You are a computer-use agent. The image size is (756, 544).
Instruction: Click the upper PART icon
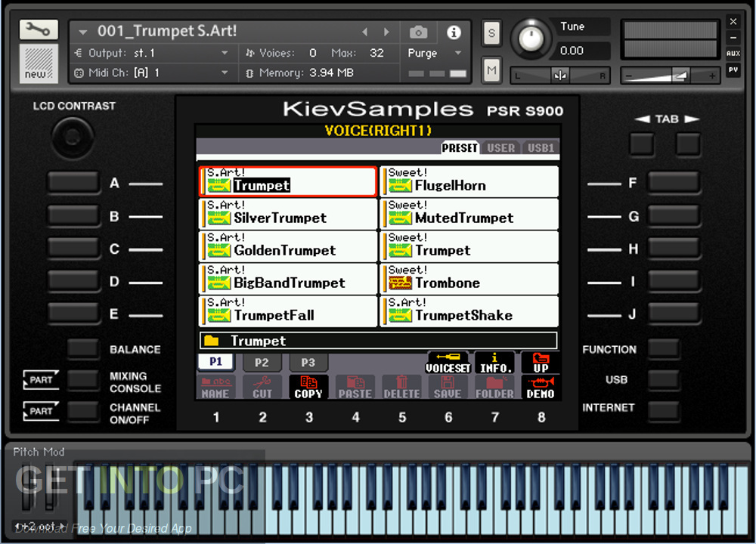click(41, 380)
